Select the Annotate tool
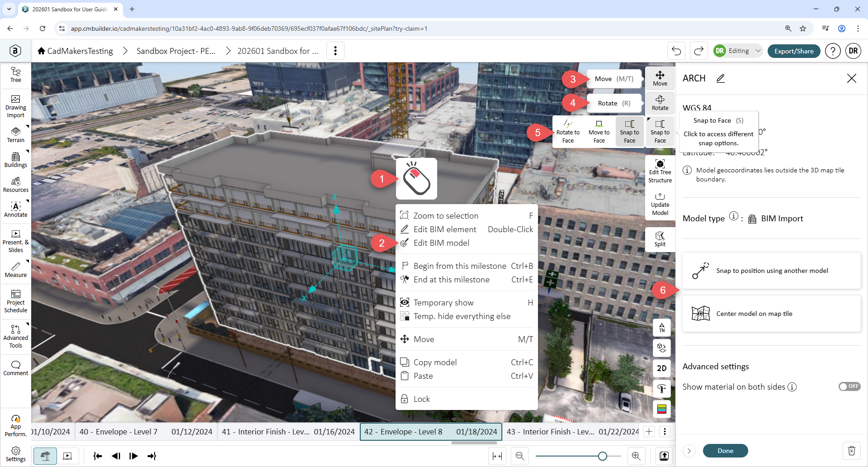The height and width of the screenshot is (467, 868). (x=16, y=210)
